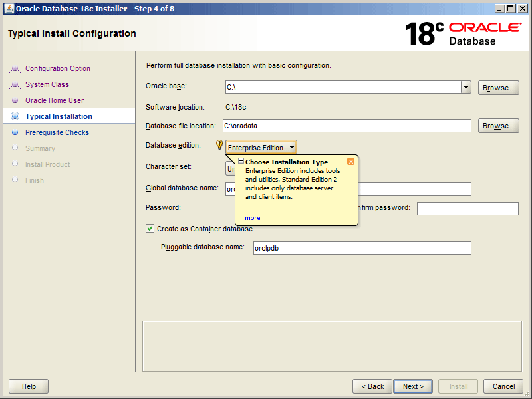This screenshot has width=532, height=399.
Task: Browse for the Oracle base directory
Action: point(498,88)
